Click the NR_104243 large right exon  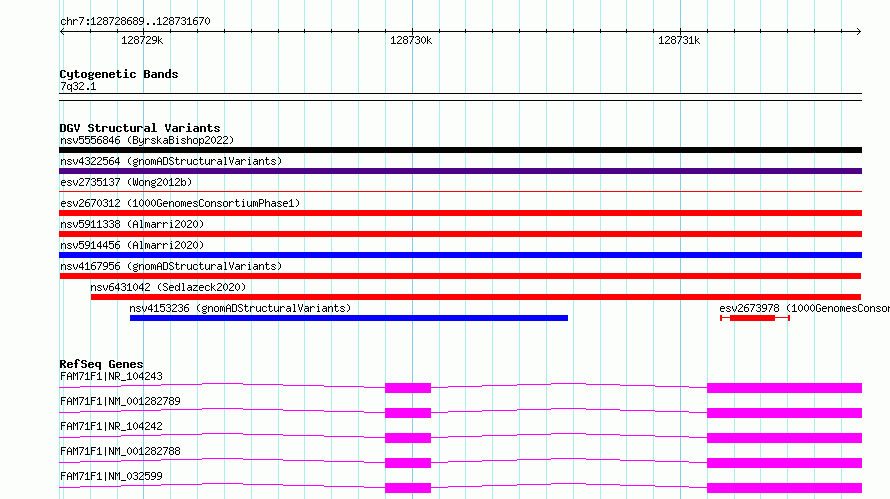click(x=784, y=388)
